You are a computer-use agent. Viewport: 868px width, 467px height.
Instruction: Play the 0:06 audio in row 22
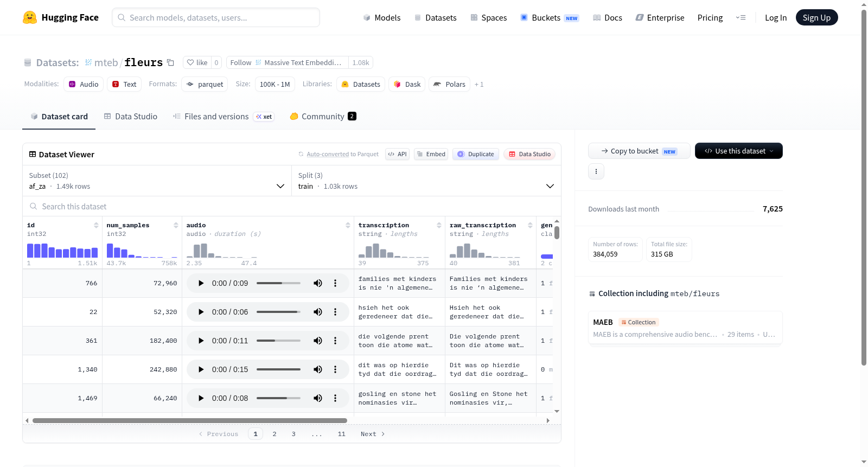201,312
